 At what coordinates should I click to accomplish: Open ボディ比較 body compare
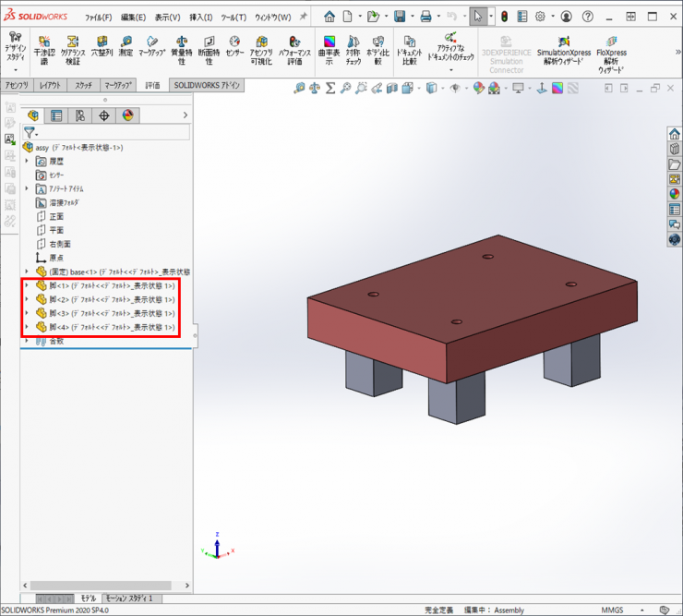click(378, 51)
